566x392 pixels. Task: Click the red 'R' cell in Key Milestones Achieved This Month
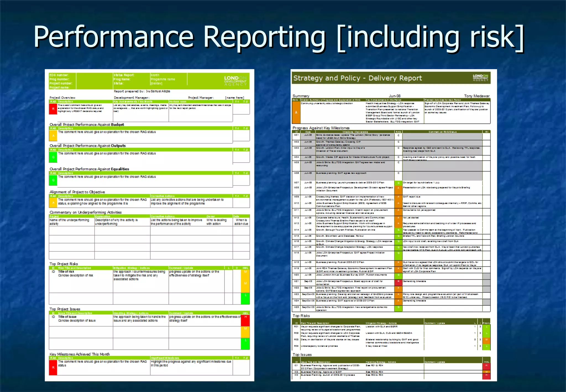click(x=53, y=367)
